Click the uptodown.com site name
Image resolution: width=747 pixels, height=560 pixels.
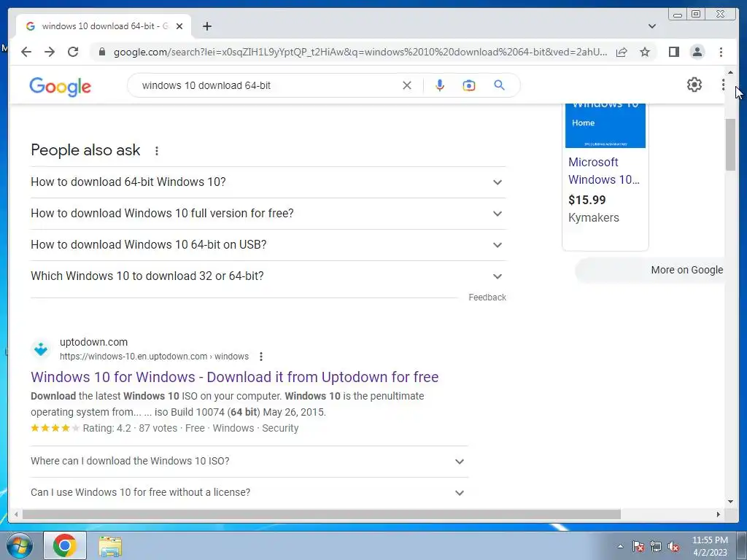93,342
